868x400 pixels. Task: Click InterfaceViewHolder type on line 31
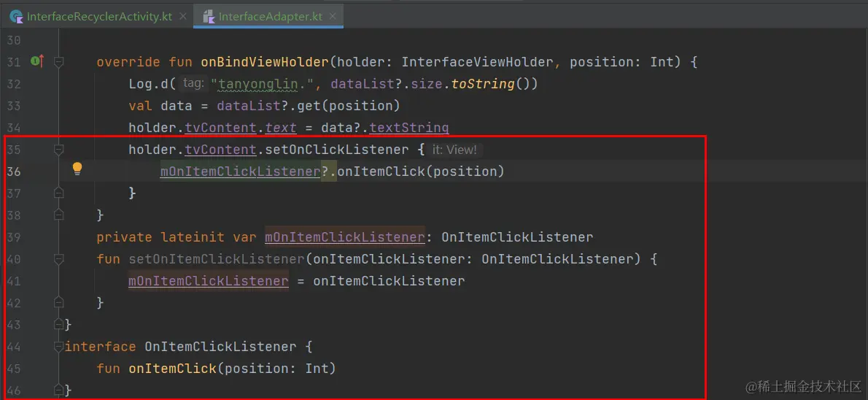[x=477, y=62]
